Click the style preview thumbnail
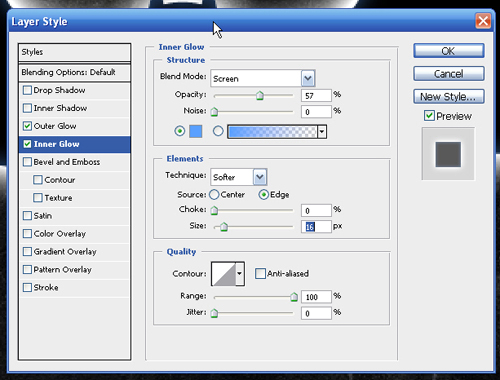500x380 pixels. [x=448, y=154]
